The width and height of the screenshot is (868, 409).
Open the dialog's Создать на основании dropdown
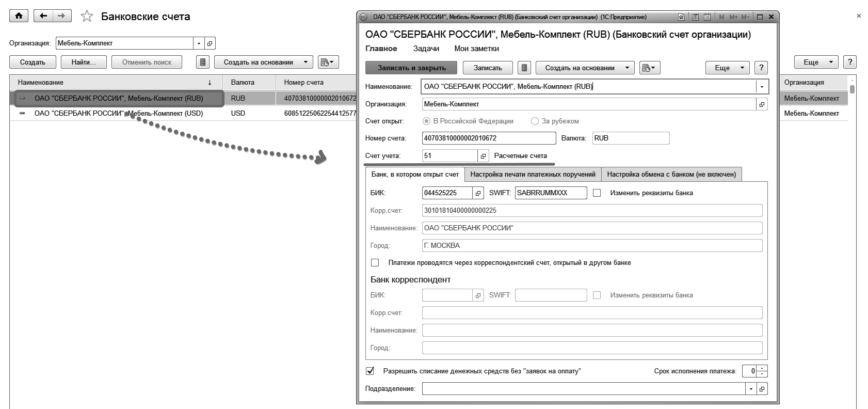pos(585,68)
